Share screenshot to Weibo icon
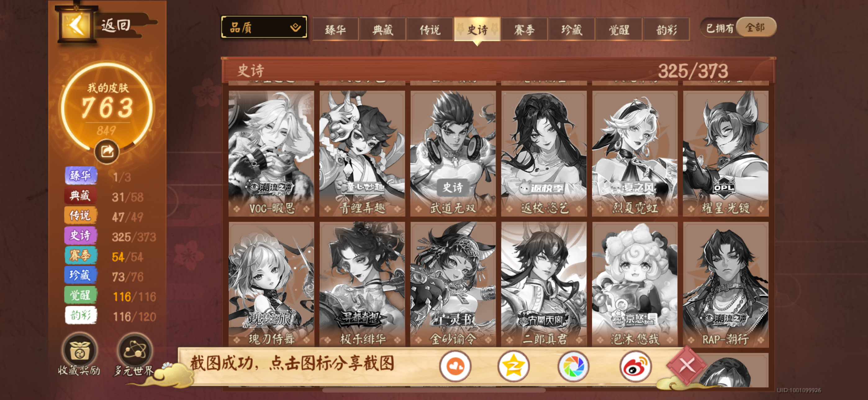 point(635,366)
